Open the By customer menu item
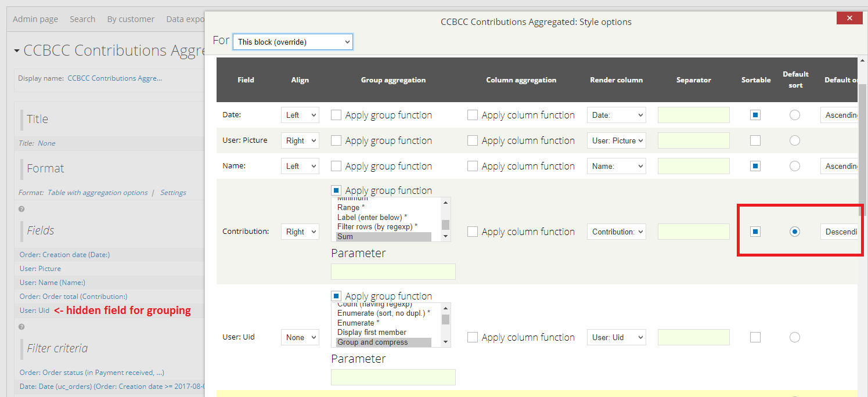The width and height of the screenshot is (868, 397). coord(131,19)
